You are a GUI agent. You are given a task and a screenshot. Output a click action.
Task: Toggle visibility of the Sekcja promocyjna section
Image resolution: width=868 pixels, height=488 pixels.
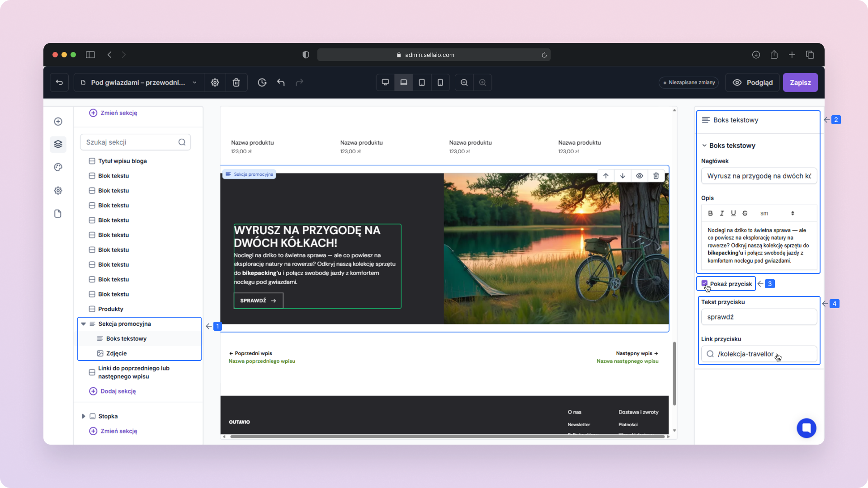(639, 176)
